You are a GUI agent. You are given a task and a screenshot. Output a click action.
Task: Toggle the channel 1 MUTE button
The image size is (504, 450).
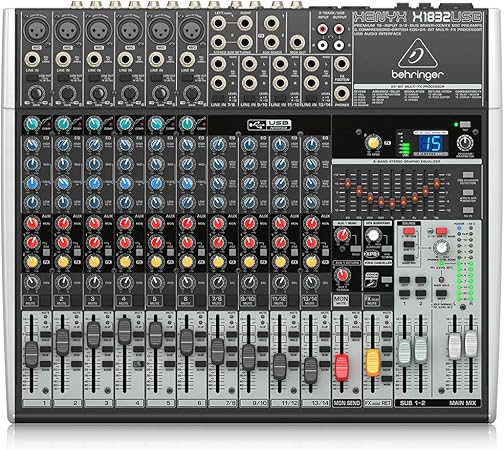pos(31,300)
